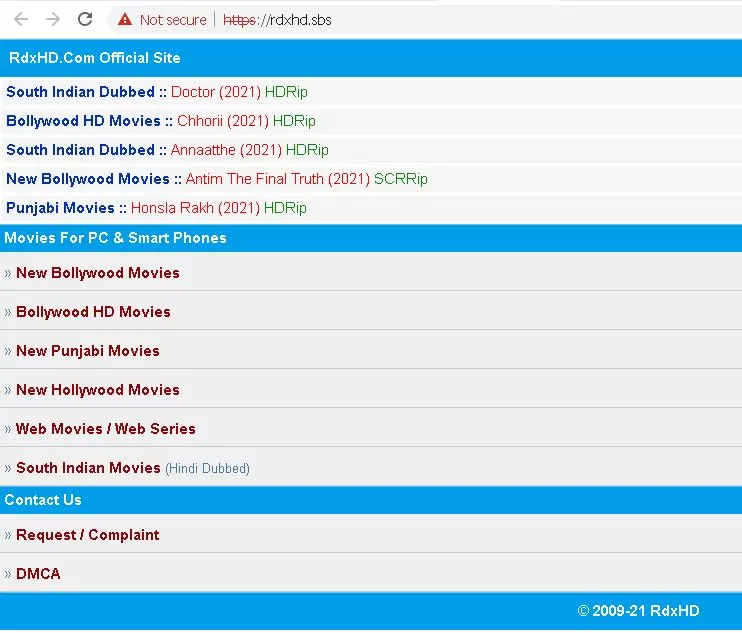
Task: Click the Not secure warning triangle icon
Action: point(125,19)
